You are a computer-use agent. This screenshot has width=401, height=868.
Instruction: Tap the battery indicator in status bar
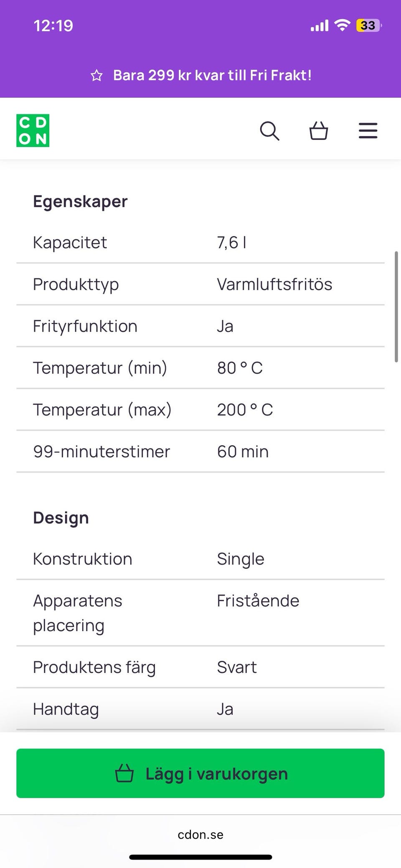point(368,25)
